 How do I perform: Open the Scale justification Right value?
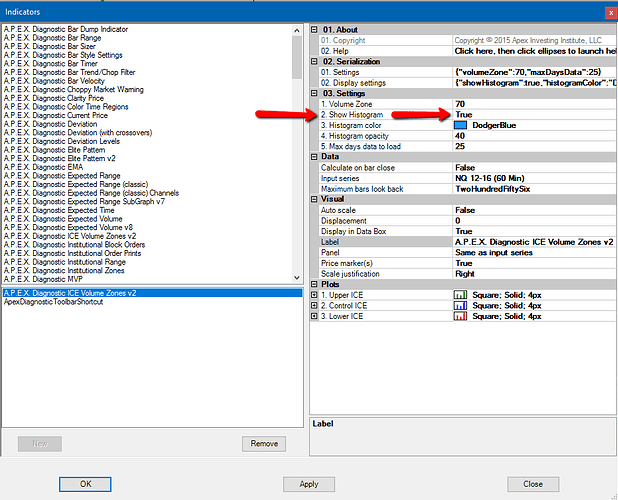(535, 274)
